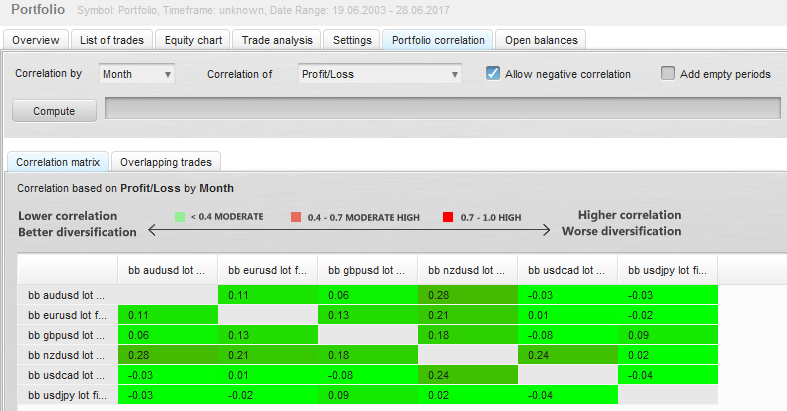Click the green < 0.4 MODERATE legend swatch
Viewport: 787px width, 411px height.
tap(180, 216)
